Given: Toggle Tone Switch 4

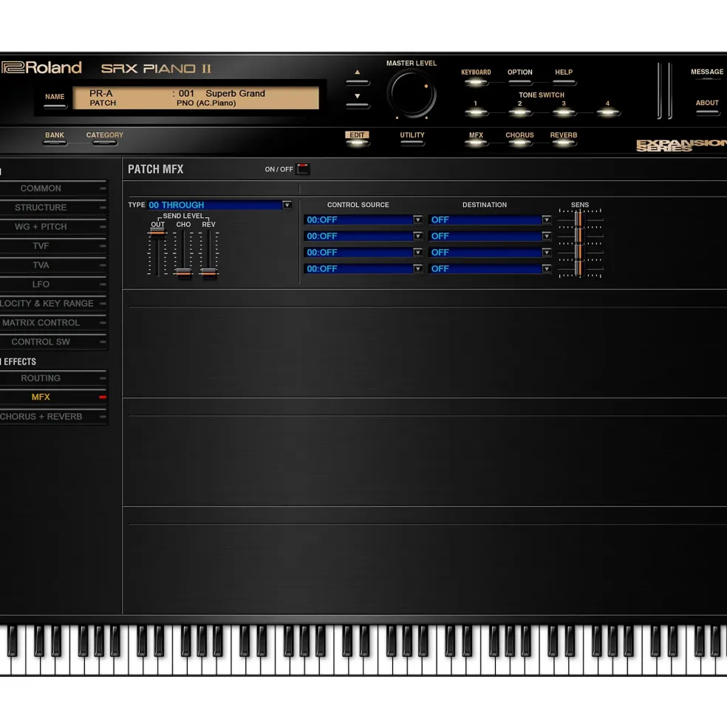Looking at the screenshot, I should tap(607, 112).
